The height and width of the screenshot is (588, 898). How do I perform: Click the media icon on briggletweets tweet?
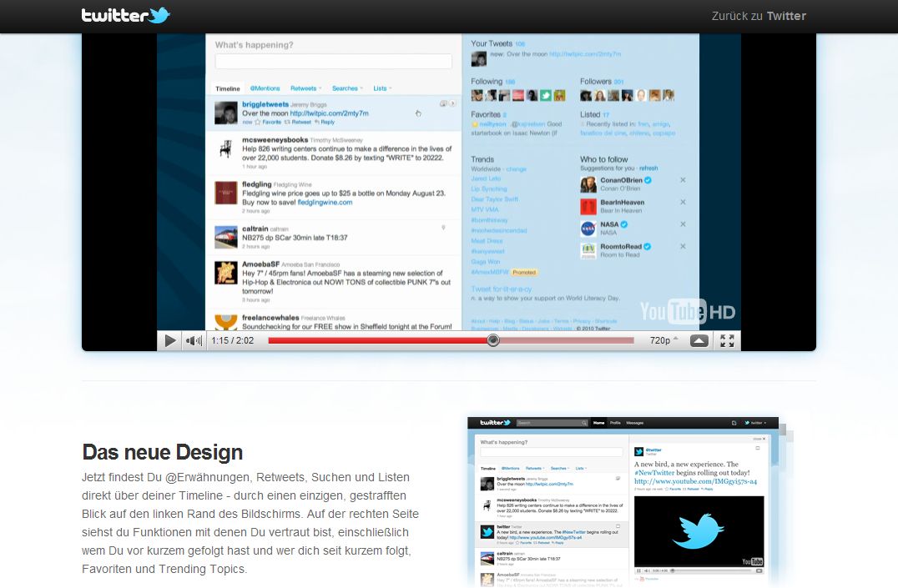443,103
